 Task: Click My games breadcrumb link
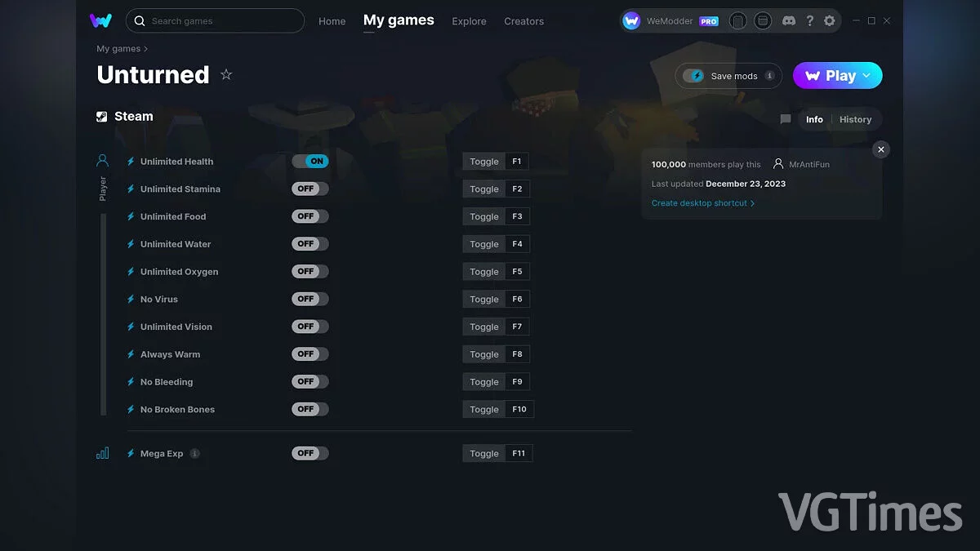tap(118, 49)
